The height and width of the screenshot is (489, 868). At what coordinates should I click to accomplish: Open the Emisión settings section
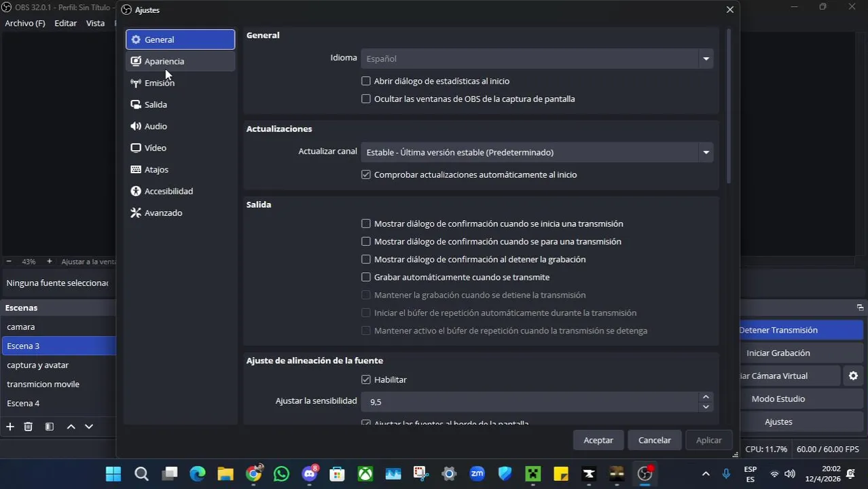[x=180, y=83]
